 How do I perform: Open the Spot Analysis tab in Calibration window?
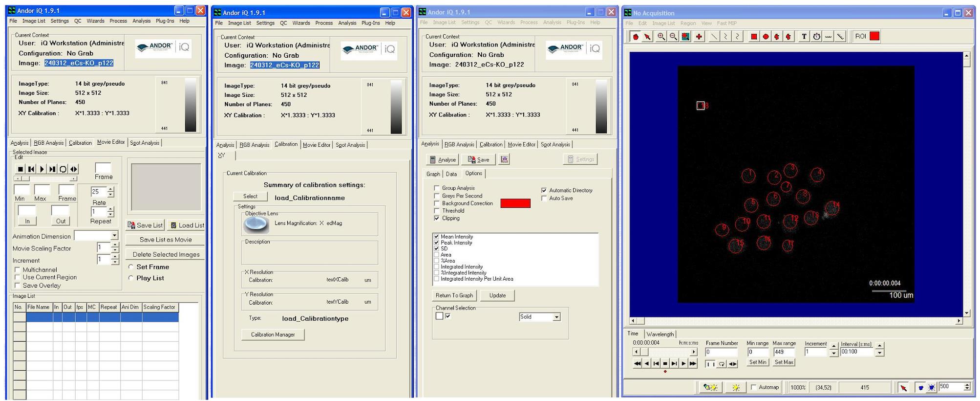350,145
